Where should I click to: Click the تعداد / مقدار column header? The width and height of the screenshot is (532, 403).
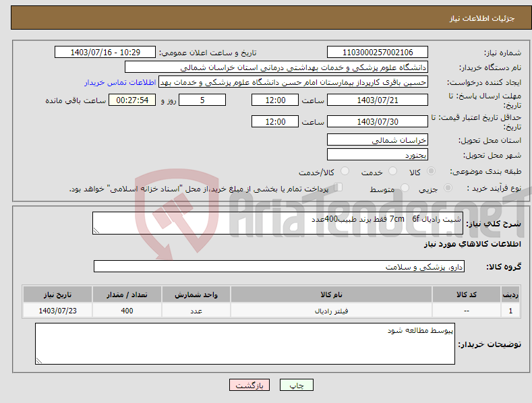(127, 294)
